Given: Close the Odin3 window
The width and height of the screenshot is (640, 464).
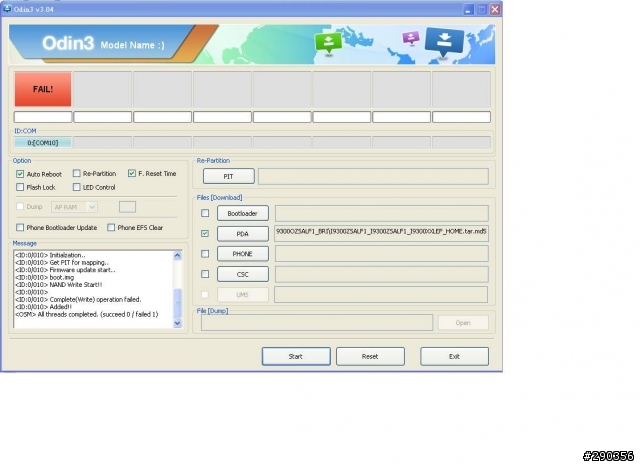Looking at the screenshot, I should pos(495,9).
